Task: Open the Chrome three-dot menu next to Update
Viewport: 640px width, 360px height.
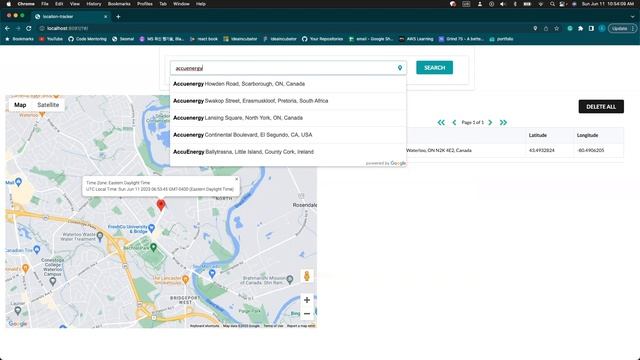Action: [633, 28]
